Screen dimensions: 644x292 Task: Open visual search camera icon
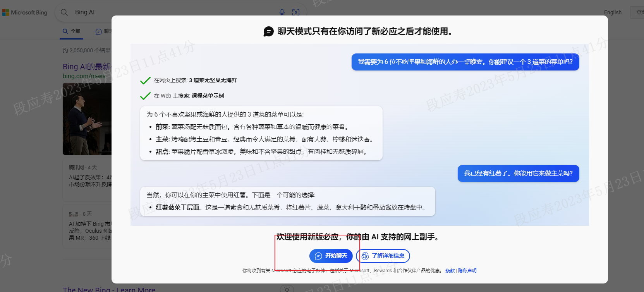click(x=296, y=12)
